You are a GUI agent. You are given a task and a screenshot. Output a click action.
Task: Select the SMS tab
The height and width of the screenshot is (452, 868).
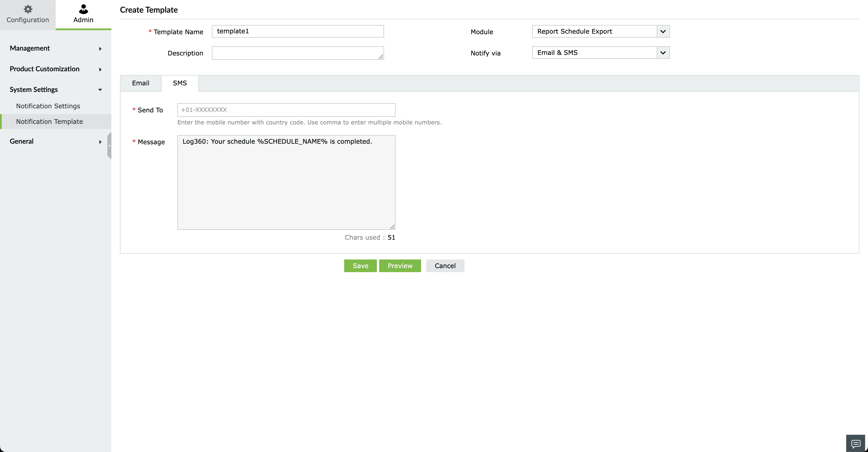tap(180, 83)
